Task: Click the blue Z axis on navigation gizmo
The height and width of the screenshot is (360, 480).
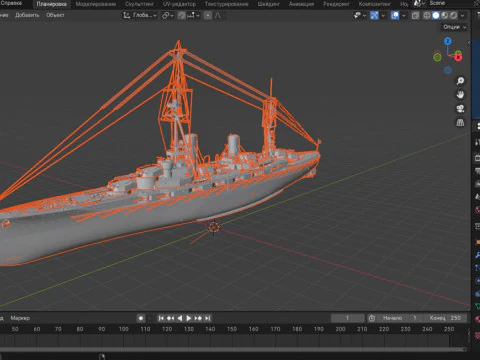Action: 448,41
